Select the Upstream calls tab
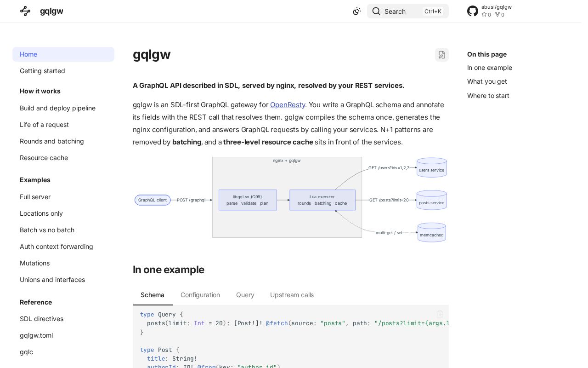The width and height of the screenshot is (588, 368). pyautogui.click(x=292, y=295)
